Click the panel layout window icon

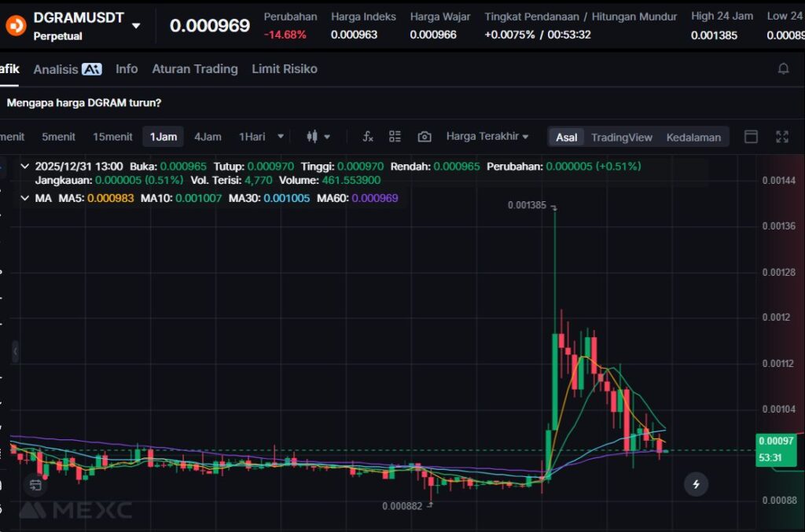[x=751, y=137]
